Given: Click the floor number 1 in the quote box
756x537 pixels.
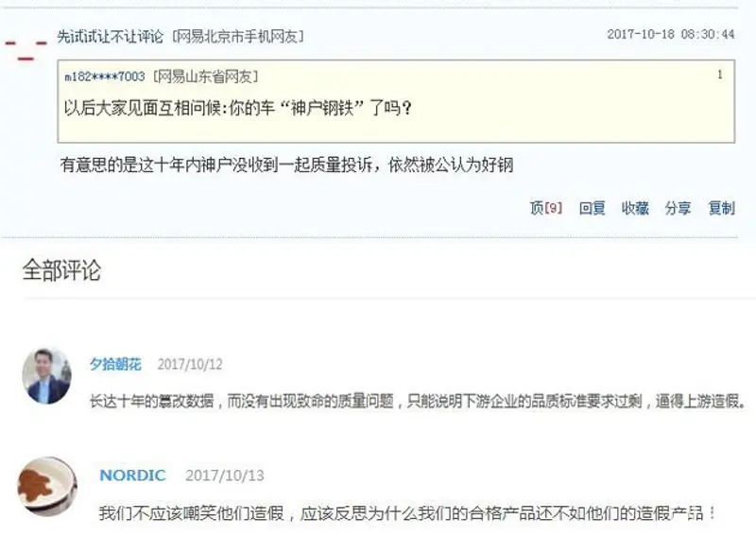Looking at the screenshot, I should pyautogui.click(x=720, y=75).
